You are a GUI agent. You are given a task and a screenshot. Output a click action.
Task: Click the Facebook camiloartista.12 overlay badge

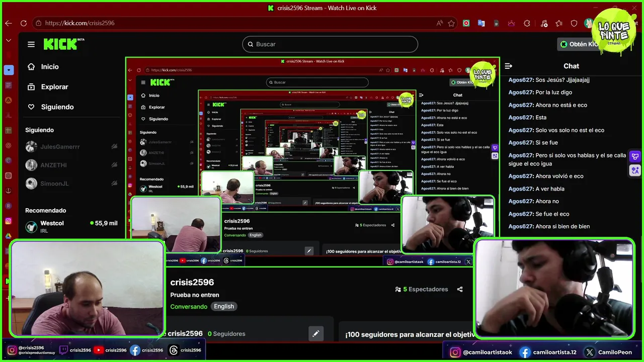pyautogui.click(x=548, y=352)
